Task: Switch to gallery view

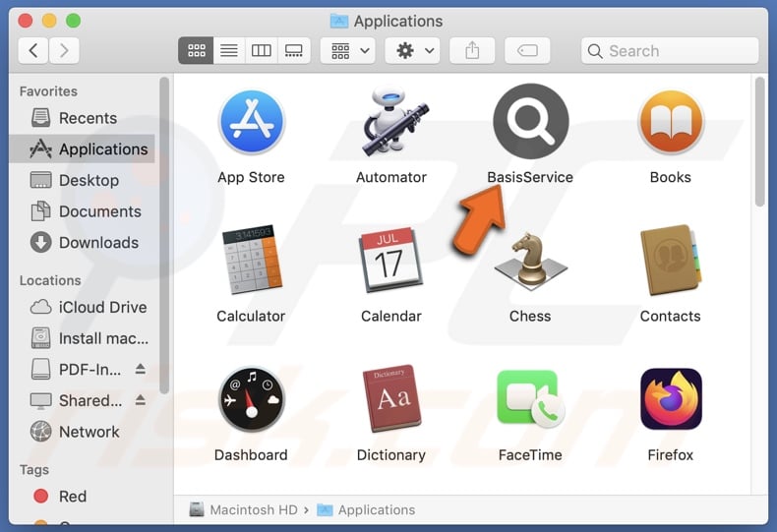Action: tap(294, 50)
